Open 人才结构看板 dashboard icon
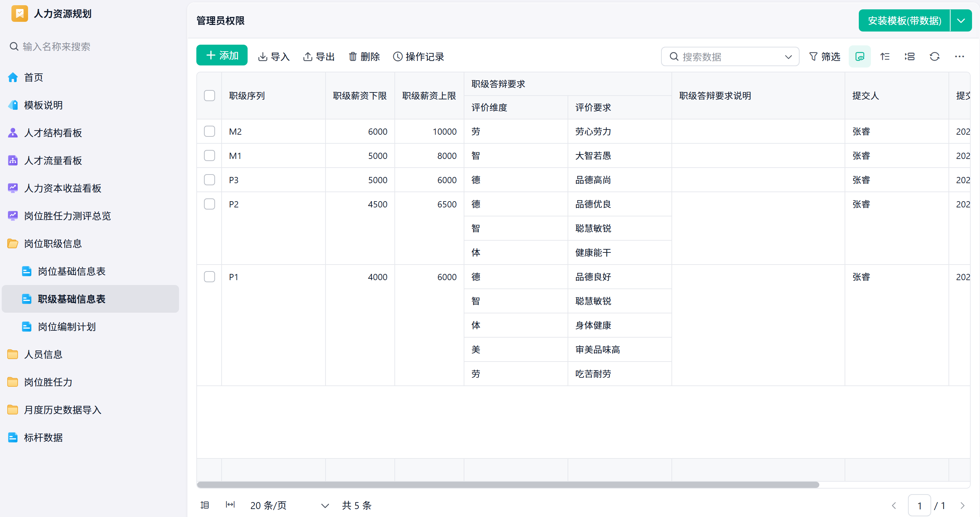Image resolution: width=980 pixels, height=517 pixels. [x=13, y=133]
